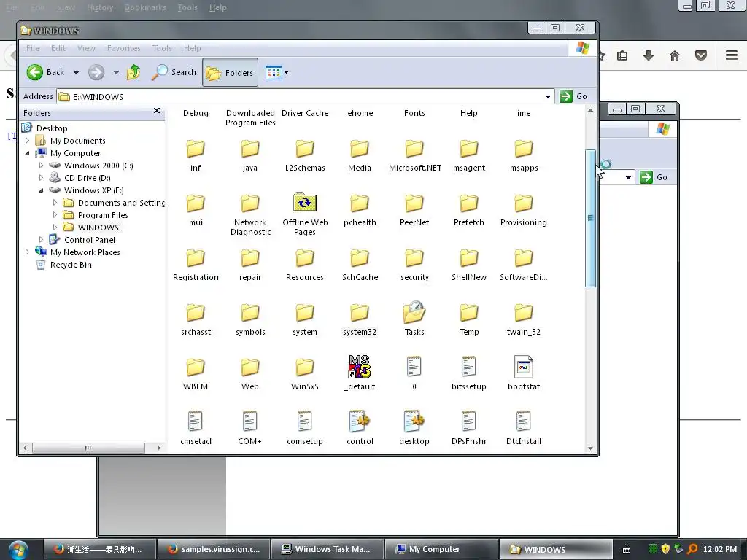This screenshot has width=747, height=560.
Task: Open the Firefox Bookmarks menu
Action: tap(145, 7)
